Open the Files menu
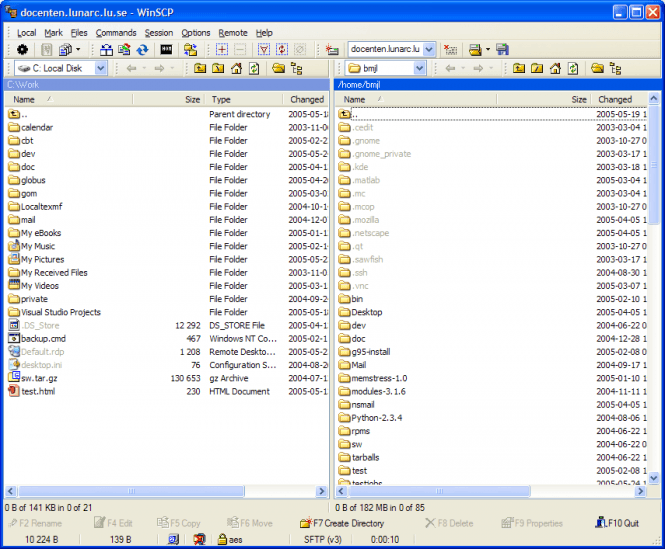 tap(79, 33)
